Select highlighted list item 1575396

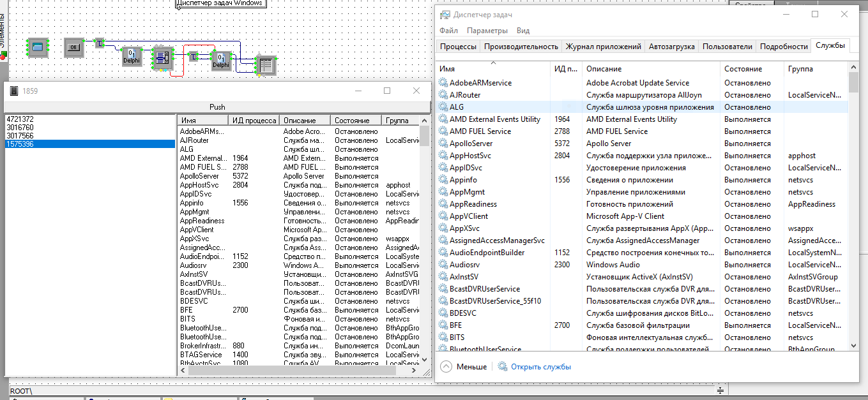pyautogui.click(x=90, y=144)
